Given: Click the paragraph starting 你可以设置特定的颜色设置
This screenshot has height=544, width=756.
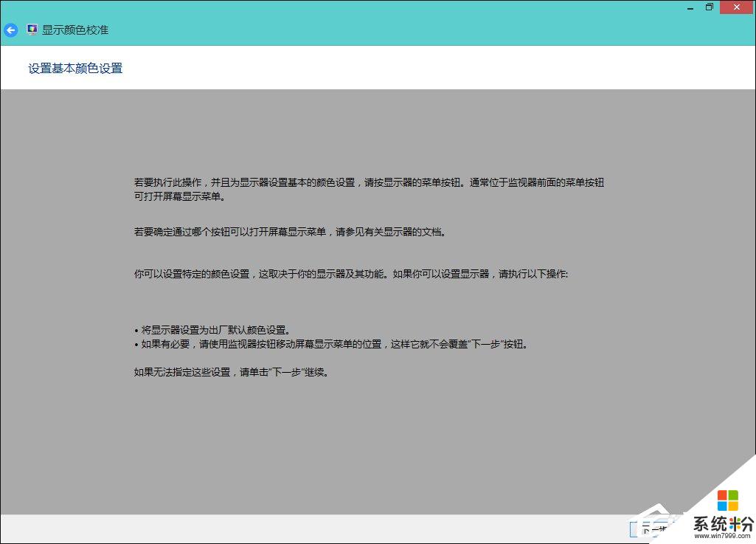Looking at the screenshot, I should pyautogui.click(x=351, y=274).
